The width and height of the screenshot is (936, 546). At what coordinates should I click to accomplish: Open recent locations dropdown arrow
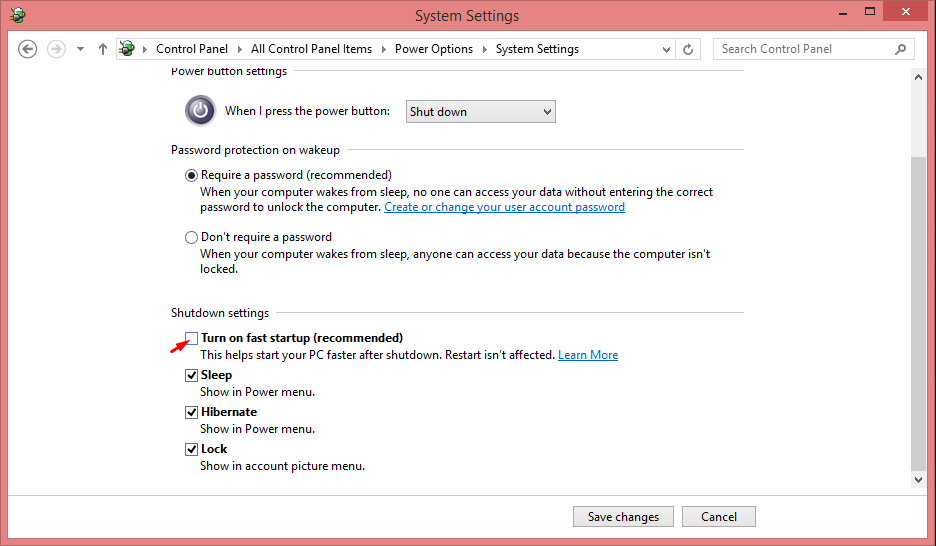tap(80, 49)
